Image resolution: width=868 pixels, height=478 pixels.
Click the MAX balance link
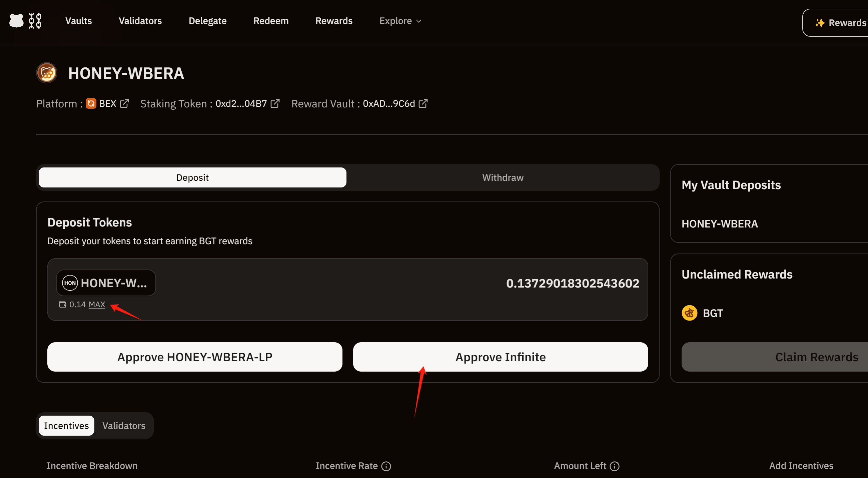click(97, 305)
